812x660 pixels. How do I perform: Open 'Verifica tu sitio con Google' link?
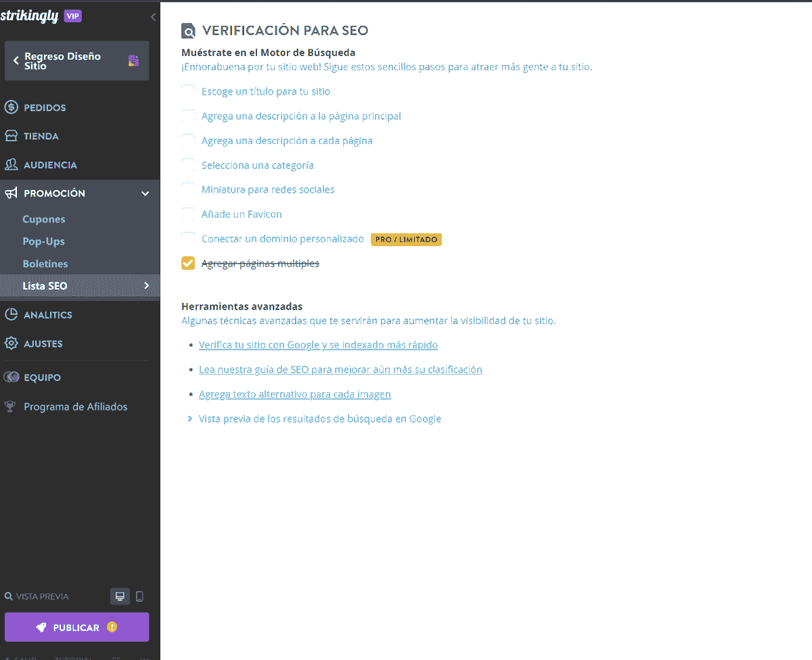(x=318, y=345)
